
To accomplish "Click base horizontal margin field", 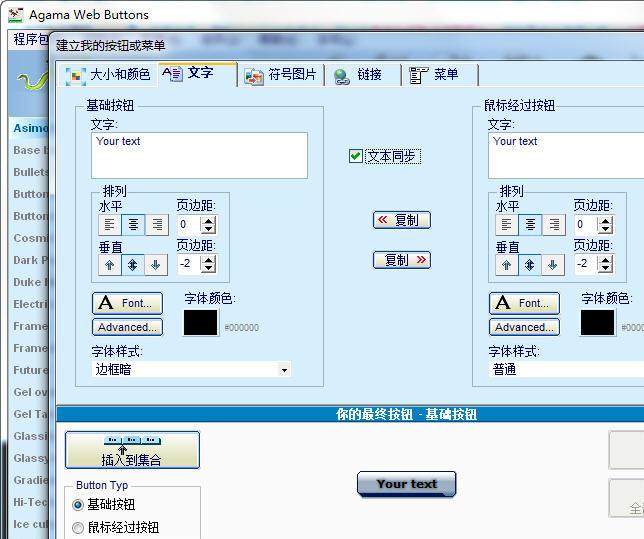I will pyautogui.click(x=190, y=225).
